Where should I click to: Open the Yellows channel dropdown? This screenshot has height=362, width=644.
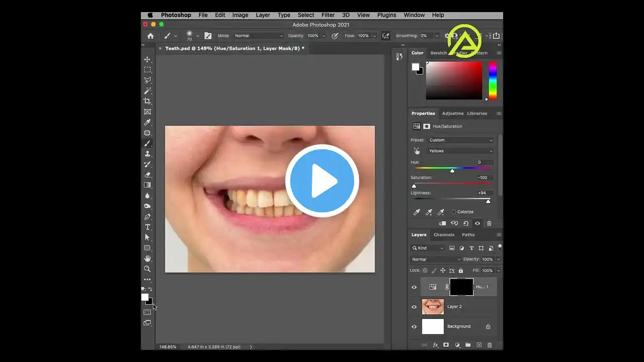[460, 151]
